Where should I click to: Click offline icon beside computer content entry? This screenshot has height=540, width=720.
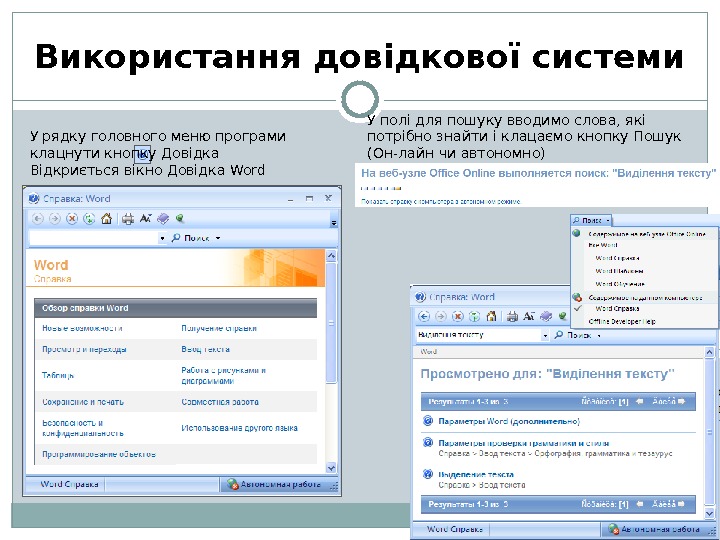[578, 298]
